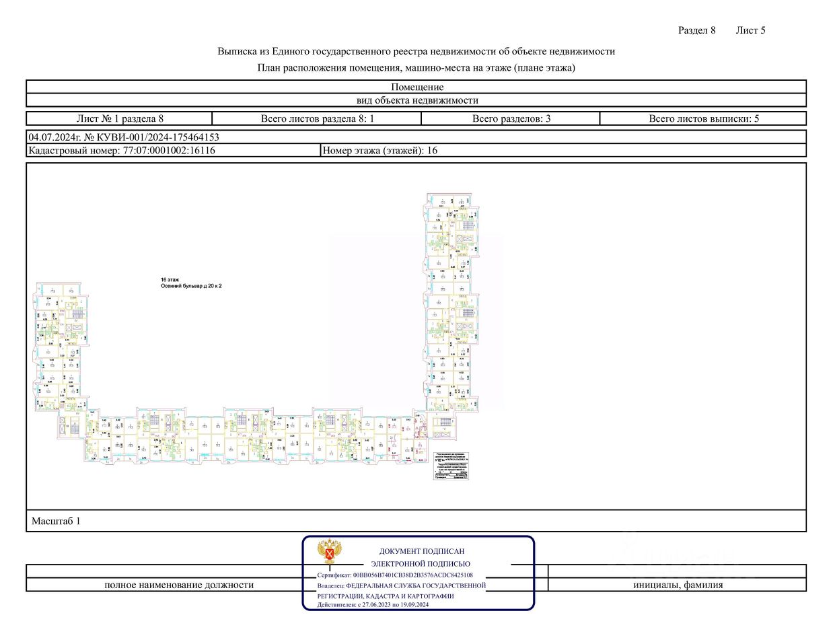Click the owner line "Владелец: ФЕДЕРАЛЬНАЯ СЛУЖБА ГОСУДАРСТВЕННОЙ"
Image resolution: width=833 pixels, height=644 pixels.
[x=401, y=585]
